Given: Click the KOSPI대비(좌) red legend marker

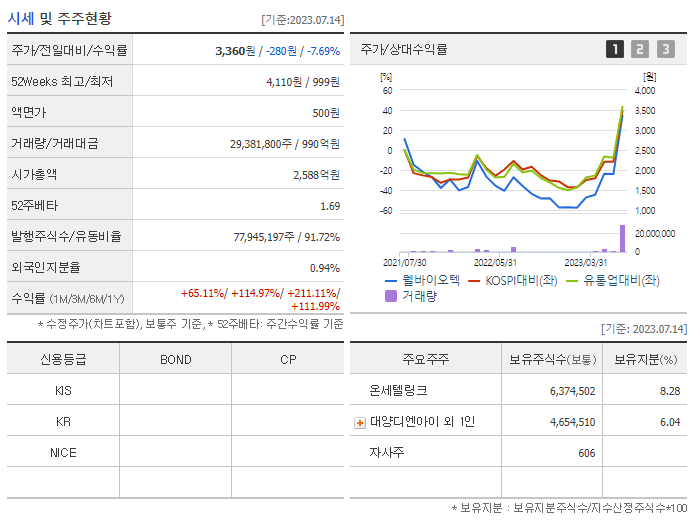Looking at the screenshot, I should click(474, 281).
